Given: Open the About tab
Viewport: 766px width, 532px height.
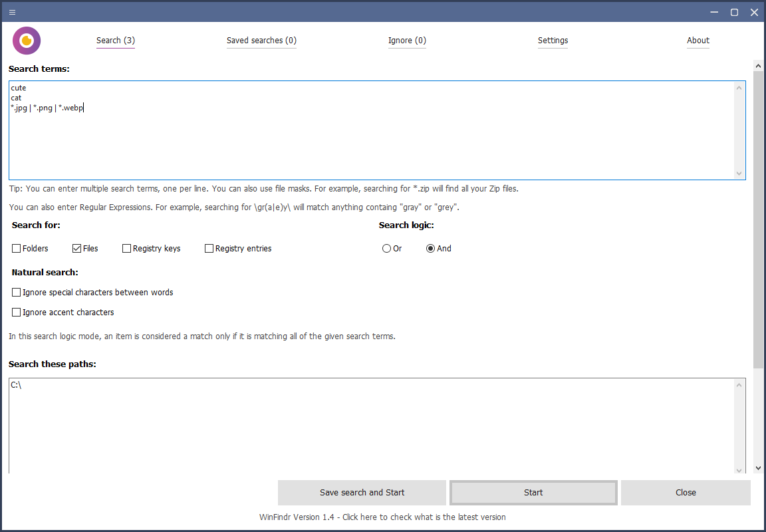Looking at the screenshot, I should coord(698,41).
